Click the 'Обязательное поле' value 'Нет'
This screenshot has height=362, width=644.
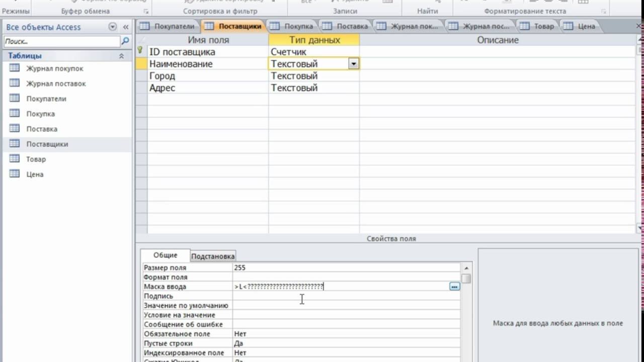[346, 334]
